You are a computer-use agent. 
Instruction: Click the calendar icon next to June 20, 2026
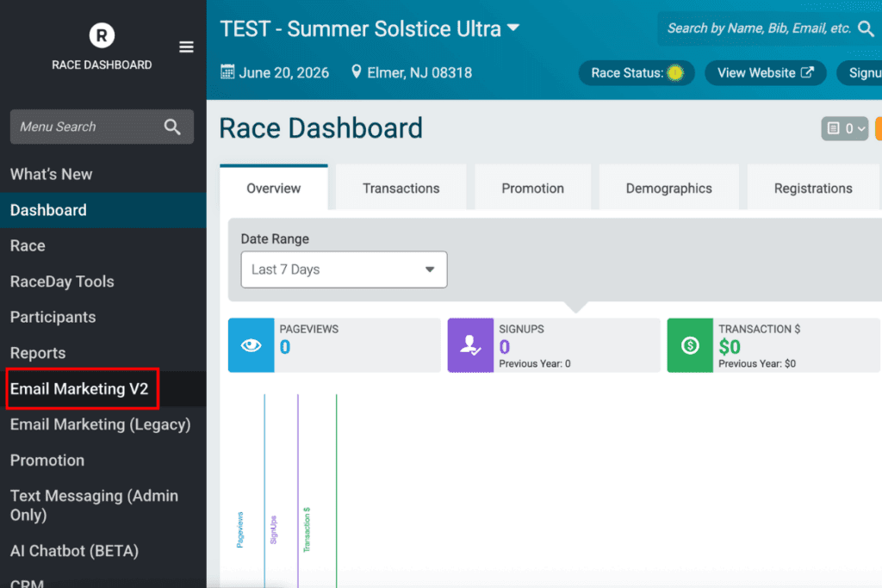pos(227,72)
